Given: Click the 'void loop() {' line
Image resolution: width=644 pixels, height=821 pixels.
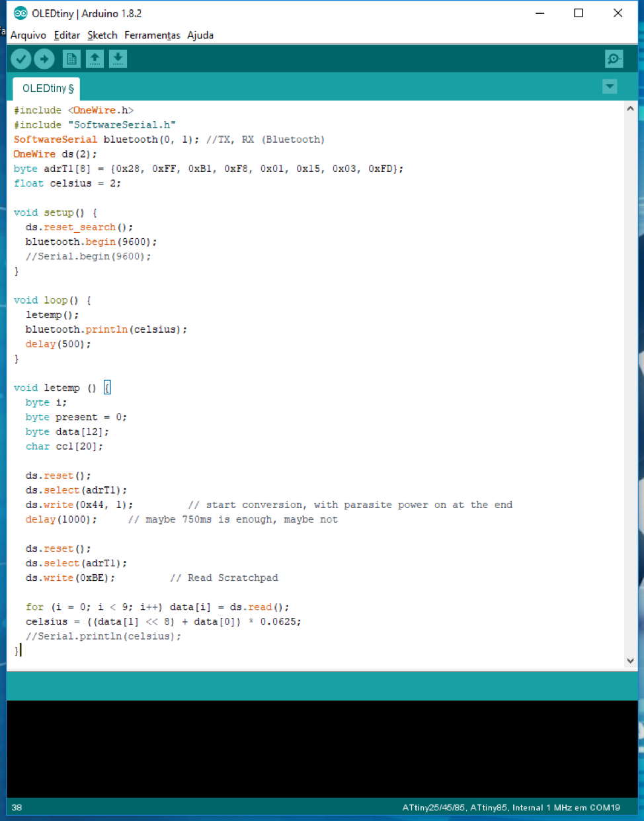Looking at the screenshot, I should 53,300.
